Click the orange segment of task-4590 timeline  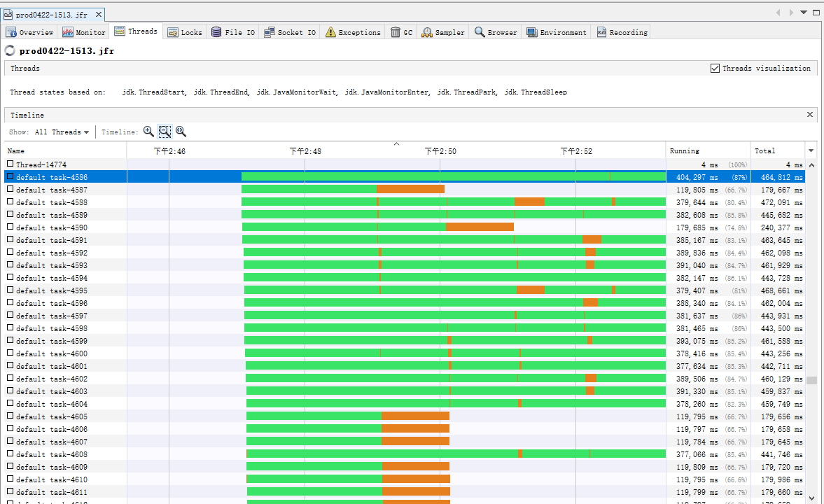point(480,227)
